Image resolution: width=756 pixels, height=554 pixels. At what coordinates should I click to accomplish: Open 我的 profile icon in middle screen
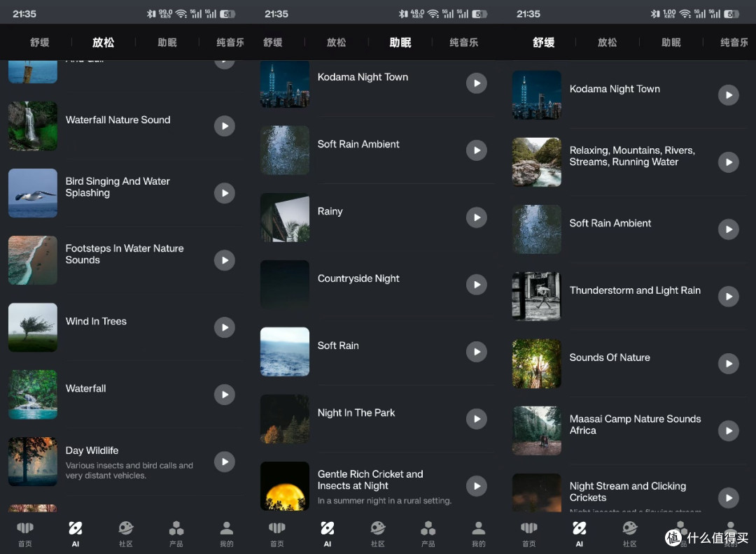[478, 534]
